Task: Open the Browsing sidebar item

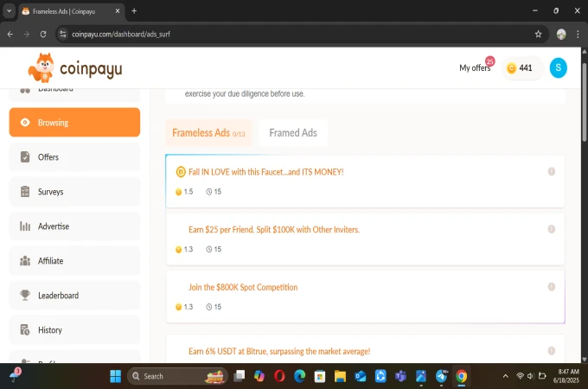Action: 74,122
